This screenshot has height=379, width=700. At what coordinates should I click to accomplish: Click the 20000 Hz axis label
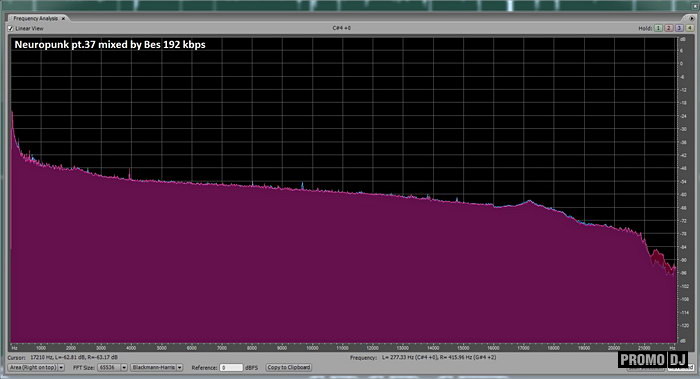pos(614,348)
